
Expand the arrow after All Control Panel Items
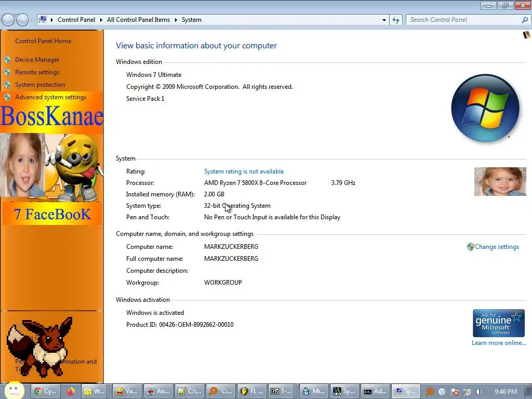click(x=176, y=20)
